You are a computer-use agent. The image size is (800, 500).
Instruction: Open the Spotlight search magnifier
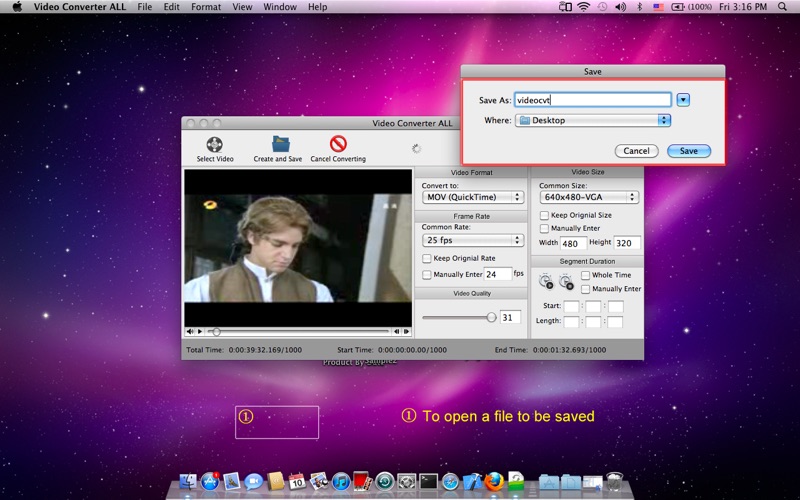782,7
